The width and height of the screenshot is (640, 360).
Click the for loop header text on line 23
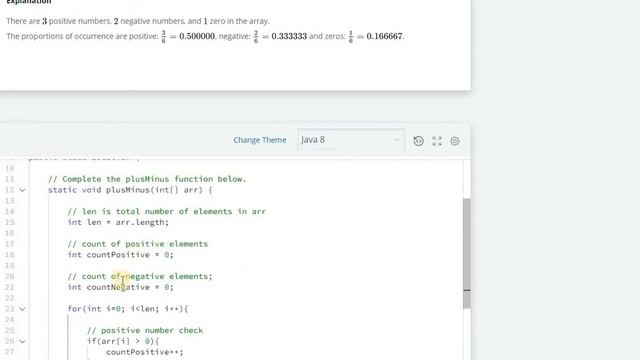128,309
